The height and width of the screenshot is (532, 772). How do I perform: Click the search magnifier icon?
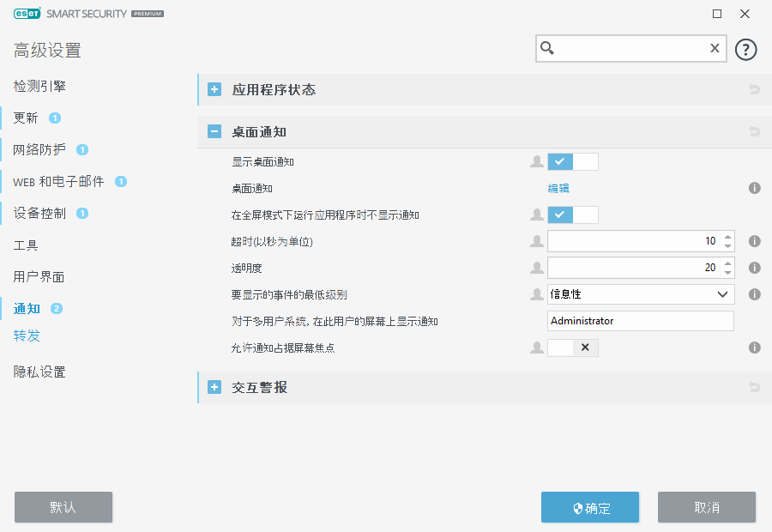pos(547,48)
